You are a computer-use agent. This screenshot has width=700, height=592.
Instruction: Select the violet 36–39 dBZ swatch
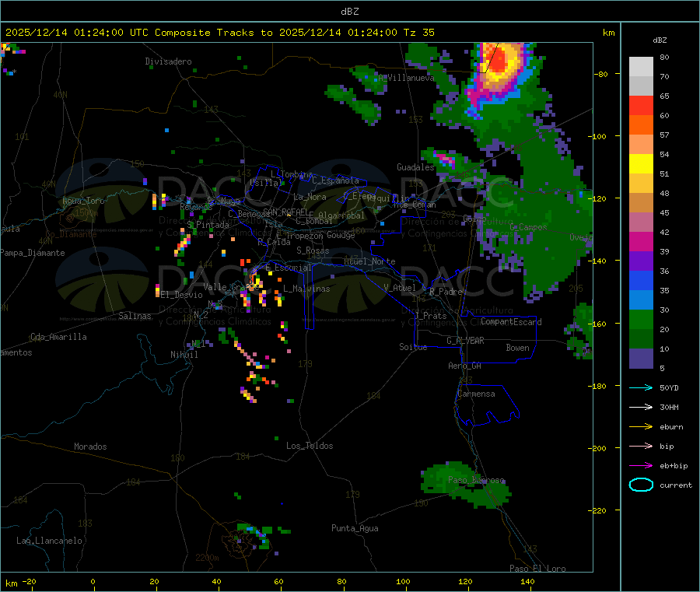(641, 261)
